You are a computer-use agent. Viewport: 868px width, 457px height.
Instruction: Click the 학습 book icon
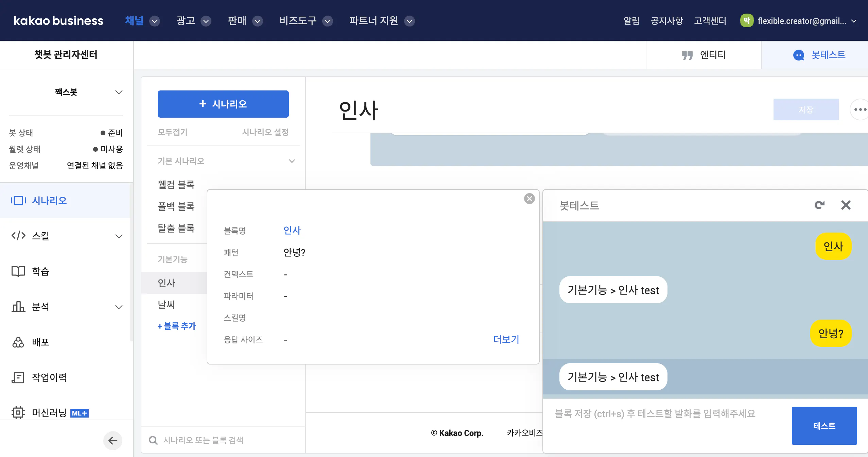[18, 271]
